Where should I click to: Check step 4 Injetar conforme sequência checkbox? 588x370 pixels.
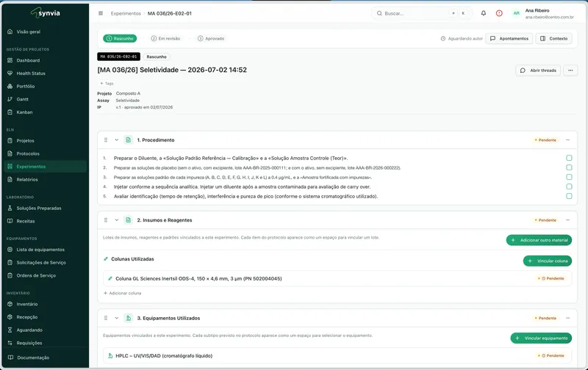pyautogui.click(x=569, y=186)
